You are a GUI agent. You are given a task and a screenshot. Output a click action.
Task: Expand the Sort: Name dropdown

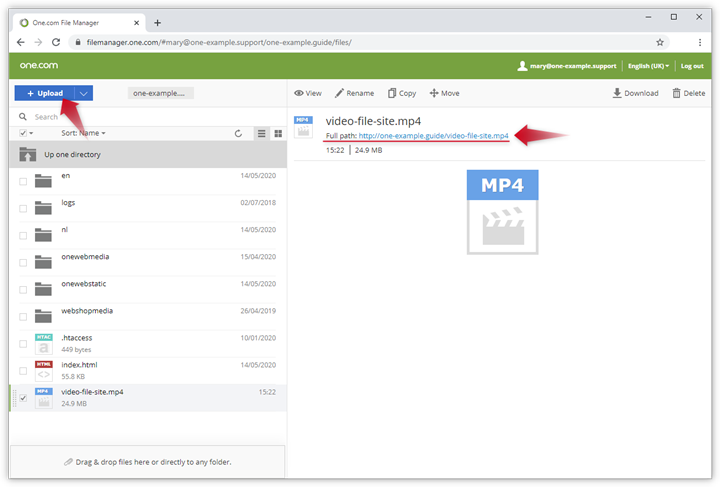pos(83,133)
